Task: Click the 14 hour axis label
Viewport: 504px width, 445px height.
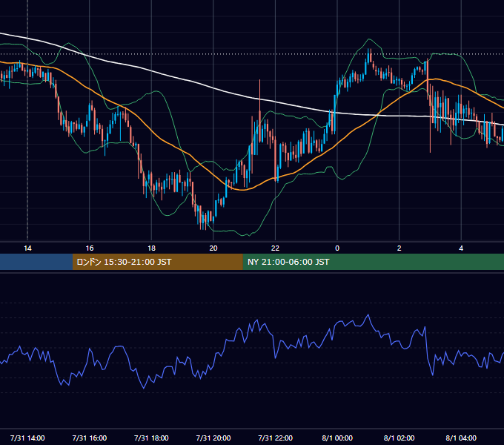Action: point(27,248)
